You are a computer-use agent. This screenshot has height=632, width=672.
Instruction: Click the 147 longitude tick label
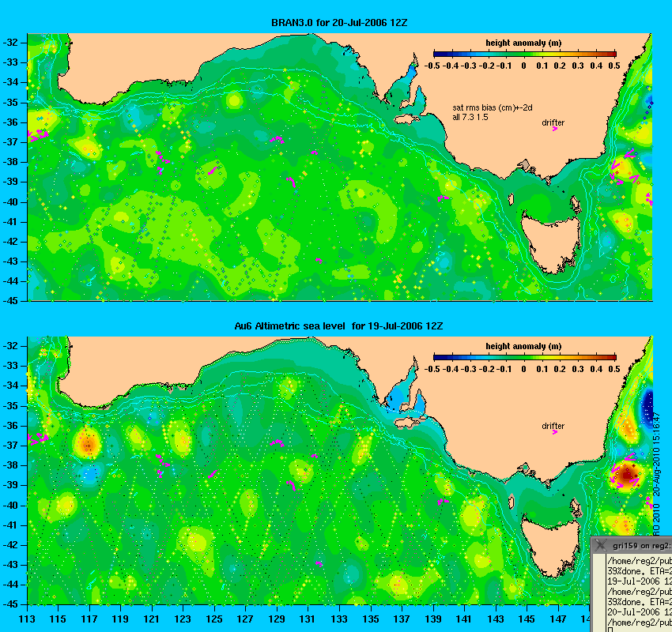point(558,619)
